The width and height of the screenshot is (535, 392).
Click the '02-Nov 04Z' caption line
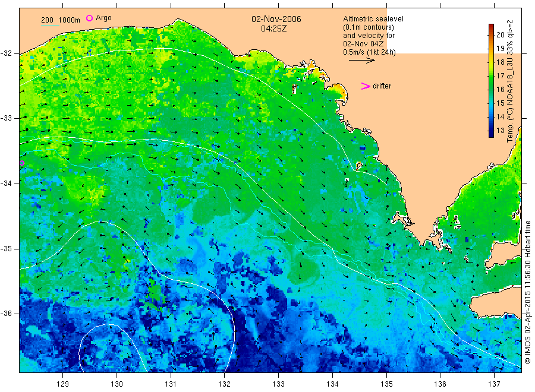(x=363, y=44)
